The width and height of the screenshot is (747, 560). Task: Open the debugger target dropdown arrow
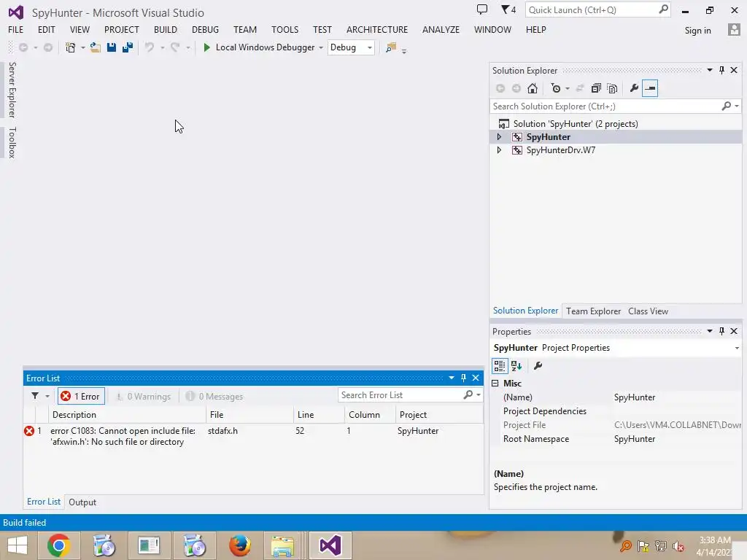321,47
